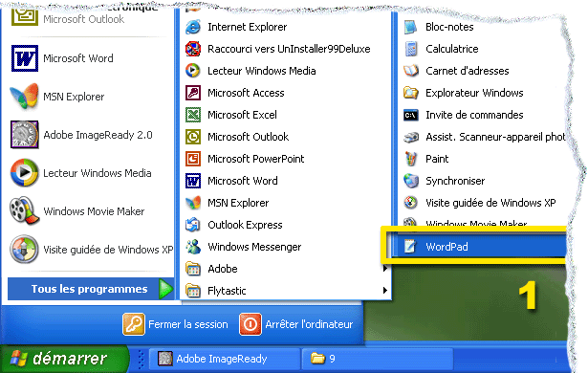Switch to Adobe ImageReady taskbar button

point(225,359)
